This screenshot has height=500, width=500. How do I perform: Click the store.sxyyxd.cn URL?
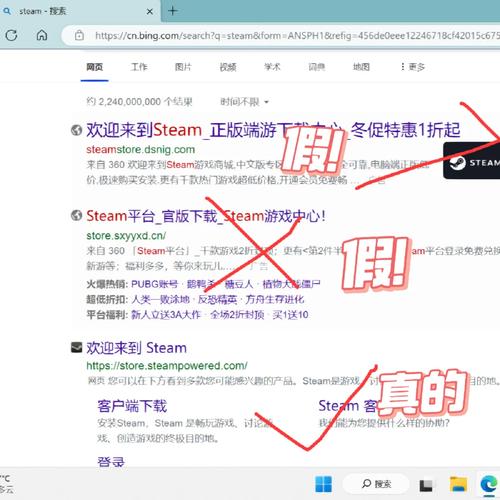pos(126,236)
